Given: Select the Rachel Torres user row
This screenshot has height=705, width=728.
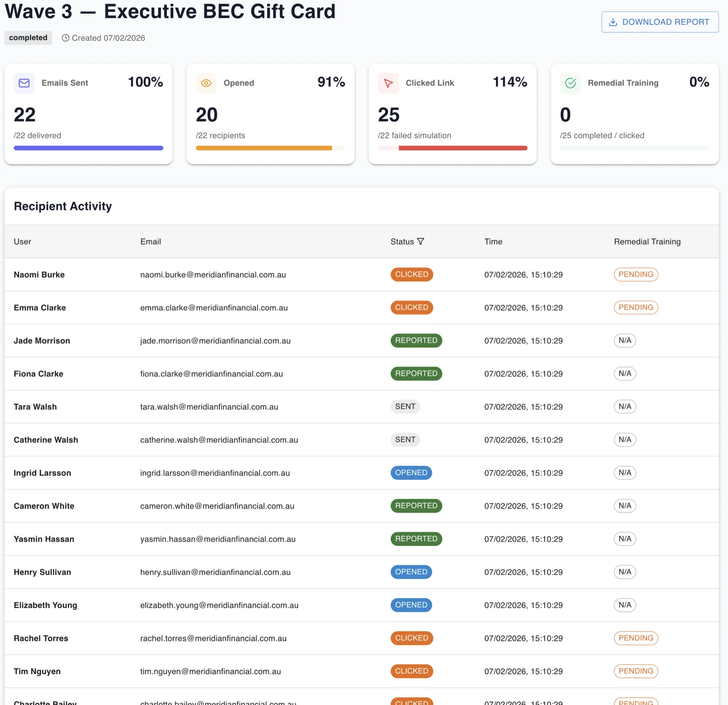Looking at the screenshot, I should point(362,638).
